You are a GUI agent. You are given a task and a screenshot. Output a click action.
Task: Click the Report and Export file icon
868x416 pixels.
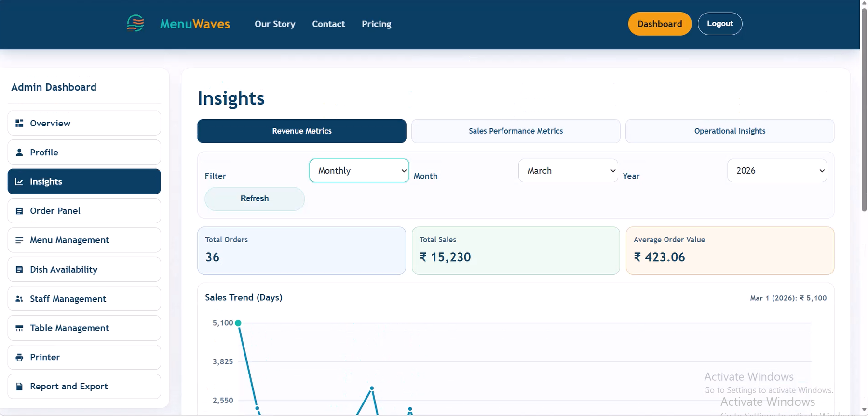(x=19, y=387)
